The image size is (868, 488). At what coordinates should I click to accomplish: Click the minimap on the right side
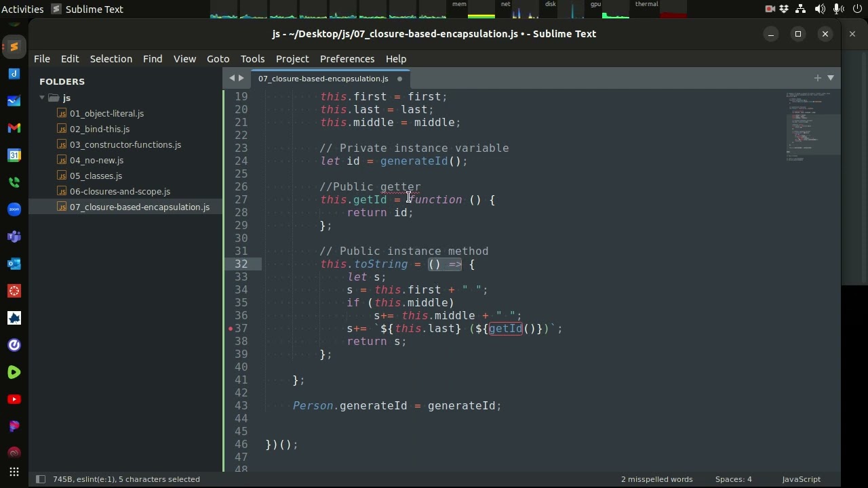tap(812, 126)
